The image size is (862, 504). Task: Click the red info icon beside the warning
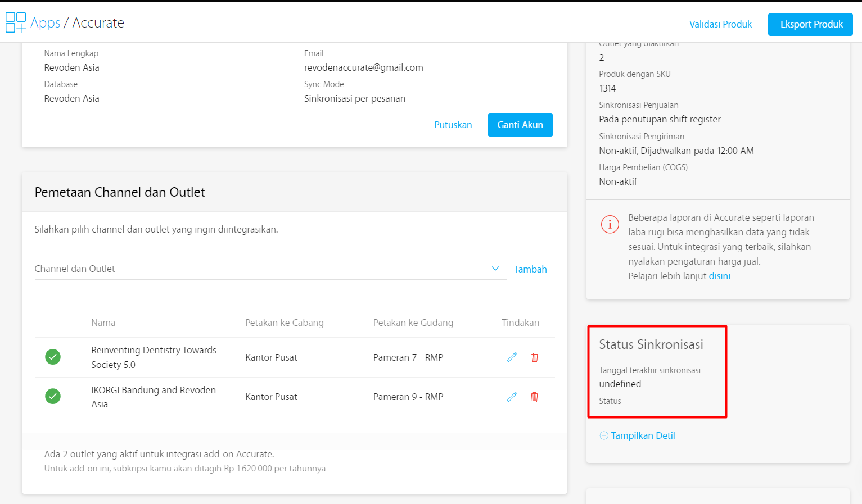(610, 224)
